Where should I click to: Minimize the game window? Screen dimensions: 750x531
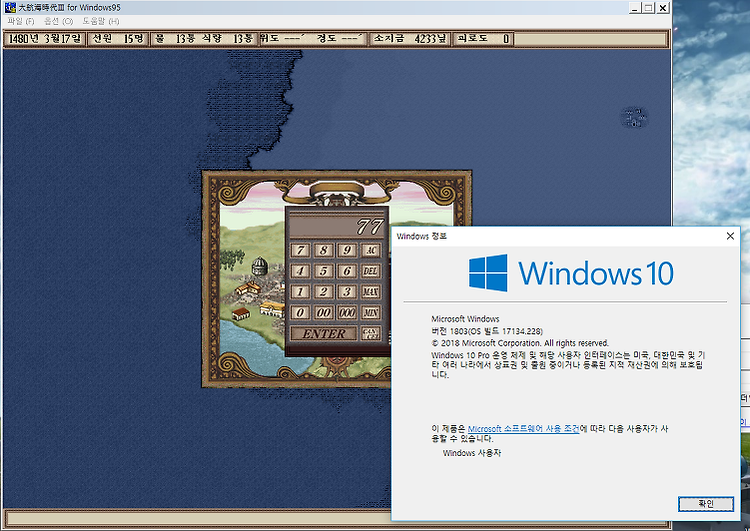(634, 8)
